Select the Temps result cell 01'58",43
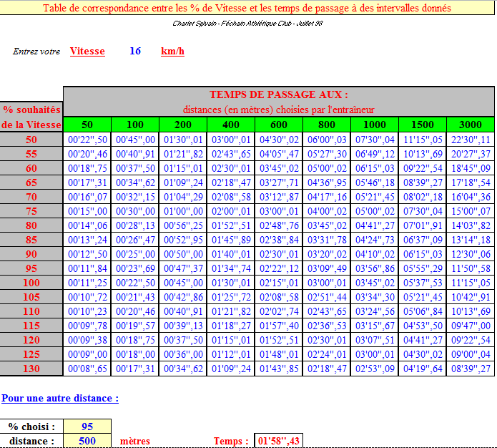This screenshot has width=497, height=448. [x=279, y=441]
